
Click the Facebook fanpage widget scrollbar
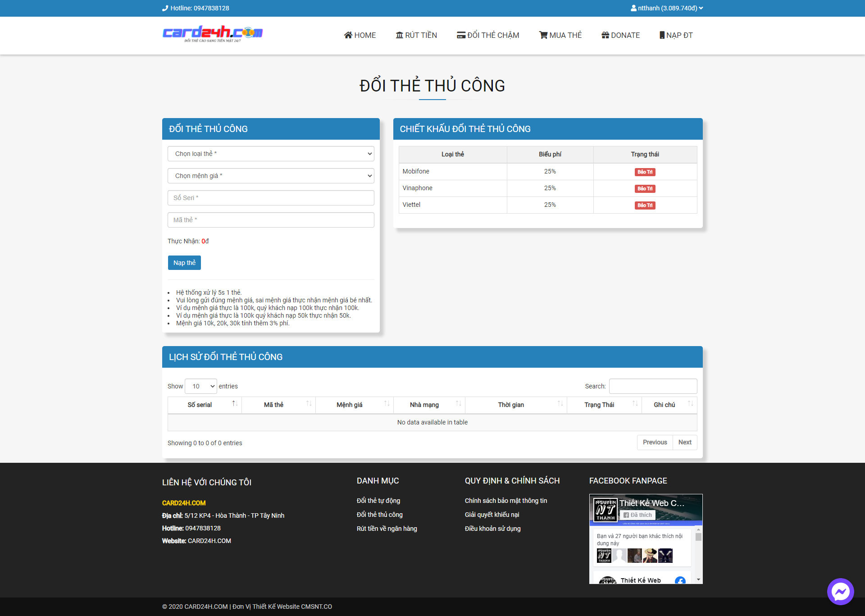[698, 537]
